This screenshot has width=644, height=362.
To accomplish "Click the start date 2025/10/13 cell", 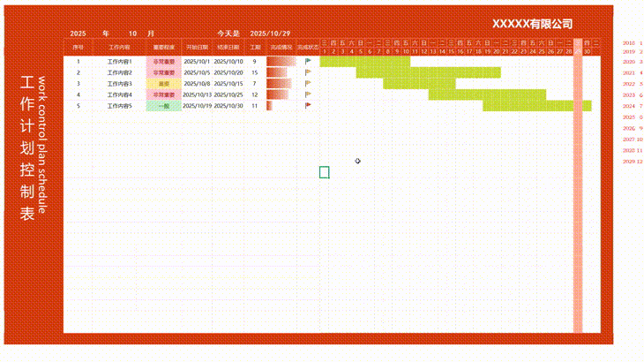I will click(198, 94).
